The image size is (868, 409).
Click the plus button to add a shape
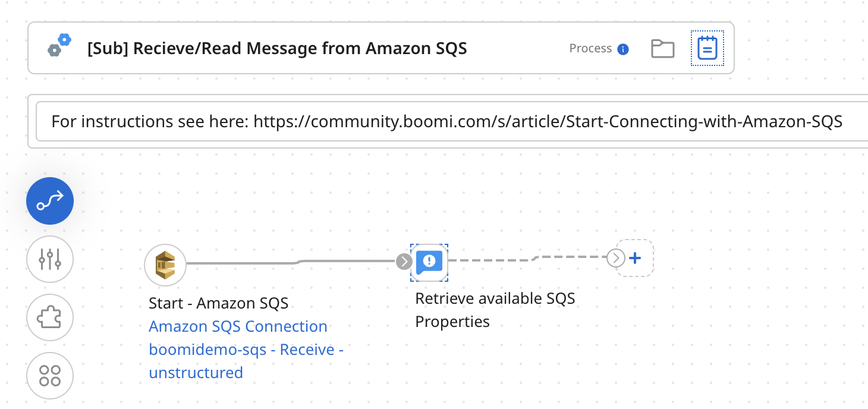[634, 258]
